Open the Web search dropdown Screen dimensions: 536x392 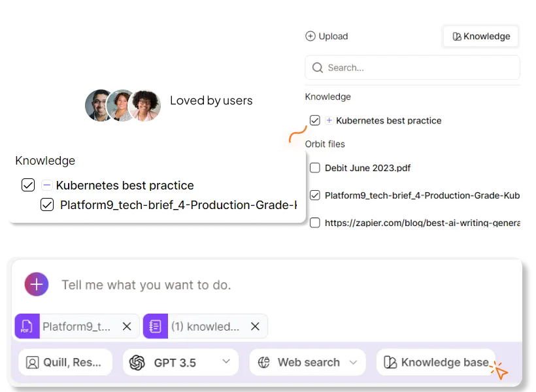[x=354, y=362]
